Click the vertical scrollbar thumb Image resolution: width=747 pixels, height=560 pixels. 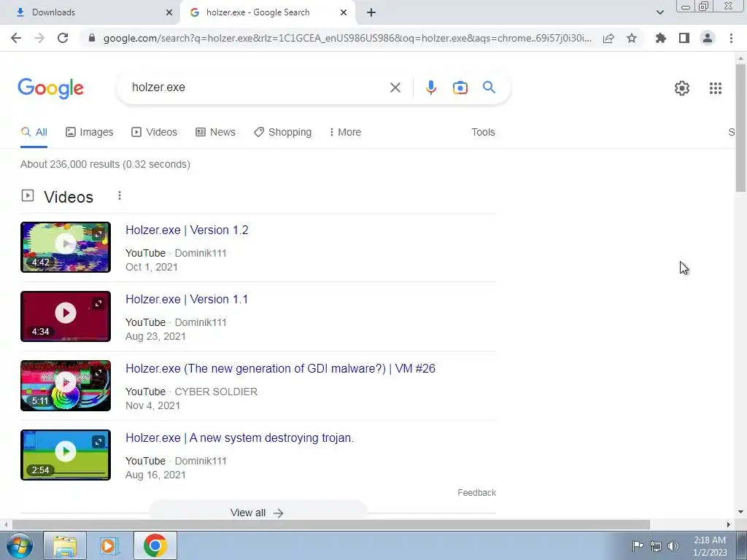[x=740, y=128]
